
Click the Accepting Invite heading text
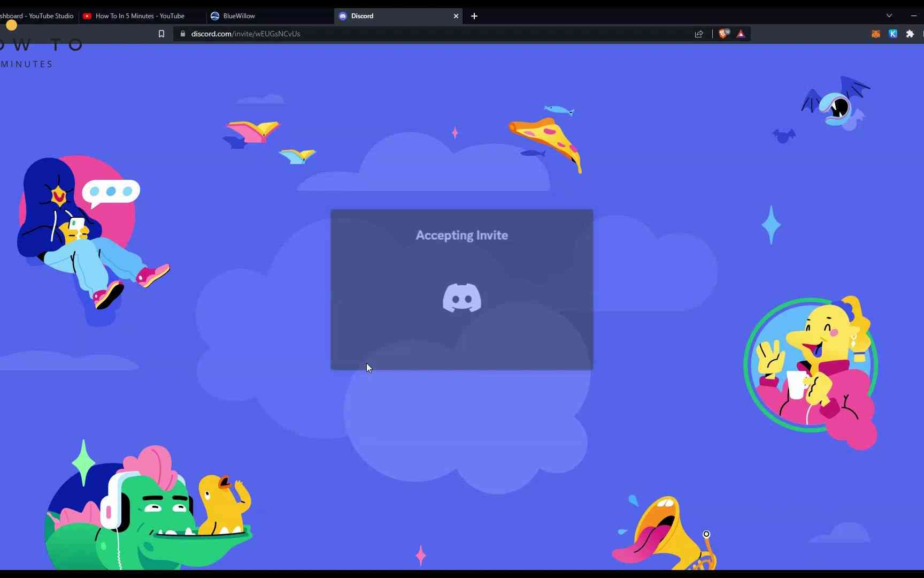point(462,235)
